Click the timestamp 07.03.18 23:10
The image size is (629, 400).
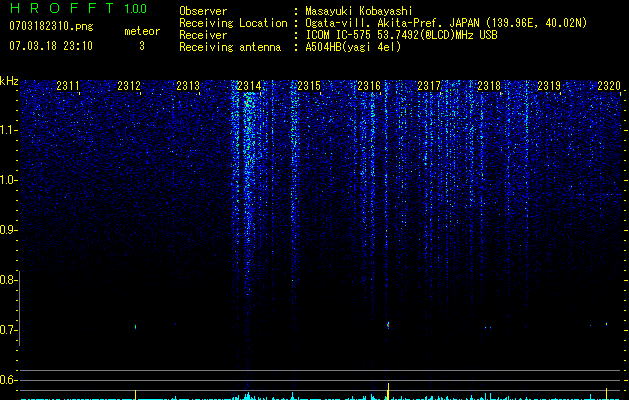[x=51, y=46]
